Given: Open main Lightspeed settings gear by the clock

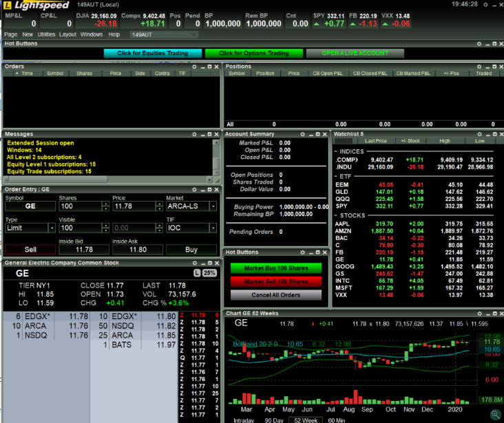Looking at the screenshot, I should (485, 5).
